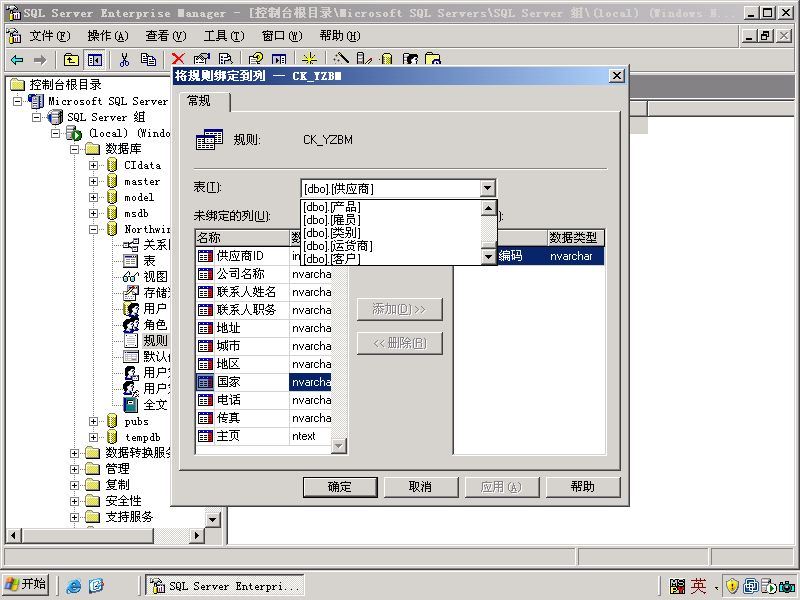Select the 供应商ID column row
This screenshot has height=600, width=800.
[x=264, y=256]
